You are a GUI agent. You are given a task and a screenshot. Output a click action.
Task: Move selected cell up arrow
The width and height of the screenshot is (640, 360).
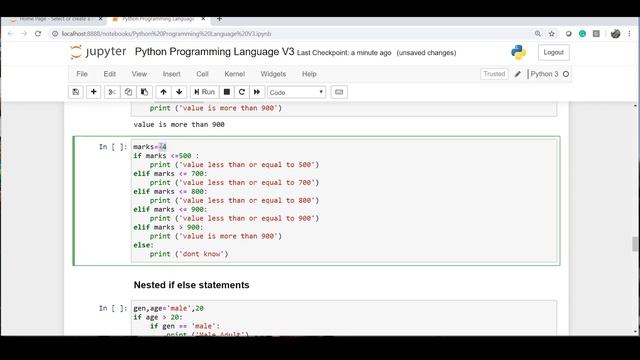coord(163,92)
